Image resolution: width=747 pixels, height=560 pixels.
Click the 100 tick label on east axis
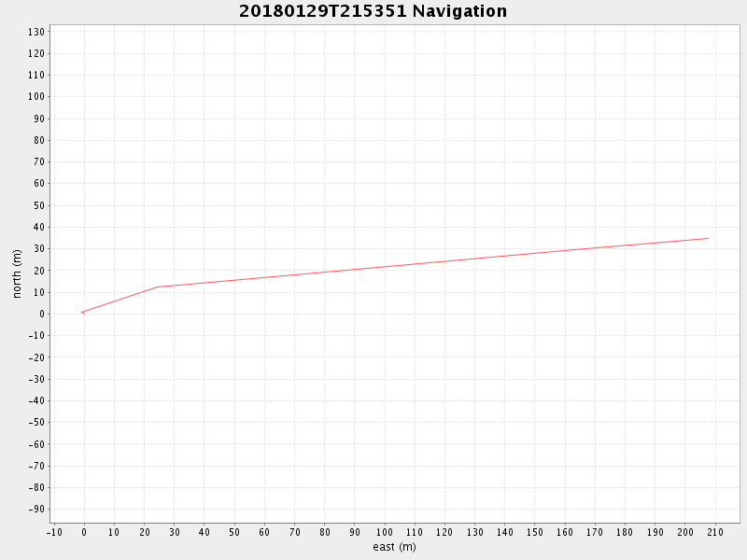385,533
